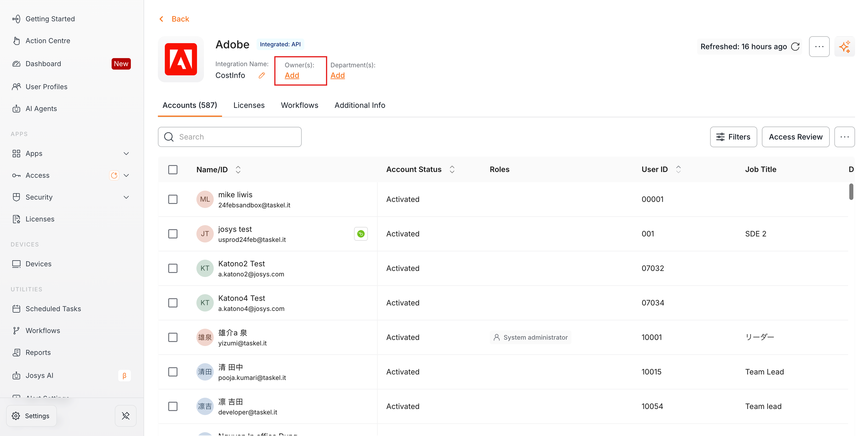Open the Katono2 Test account name
This screenshot has width=868, height=436.
click(x=242, y=264)
